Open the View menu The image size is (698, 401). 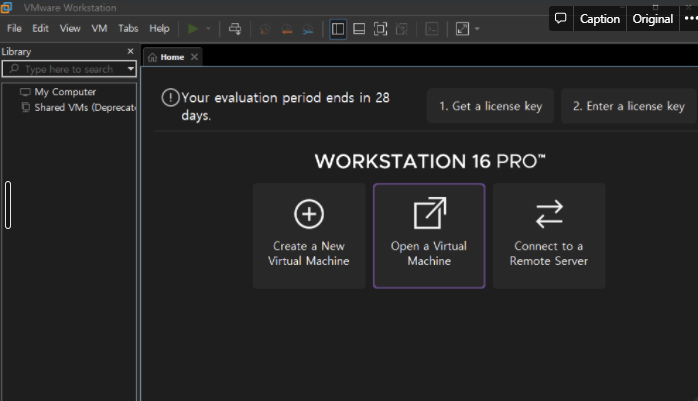(70, 28)
